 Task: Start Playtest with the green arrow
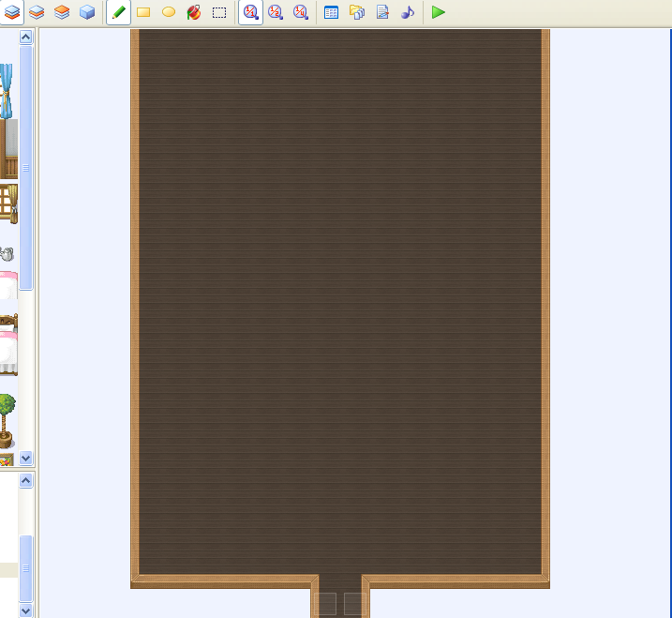click(x=438, y=12)
